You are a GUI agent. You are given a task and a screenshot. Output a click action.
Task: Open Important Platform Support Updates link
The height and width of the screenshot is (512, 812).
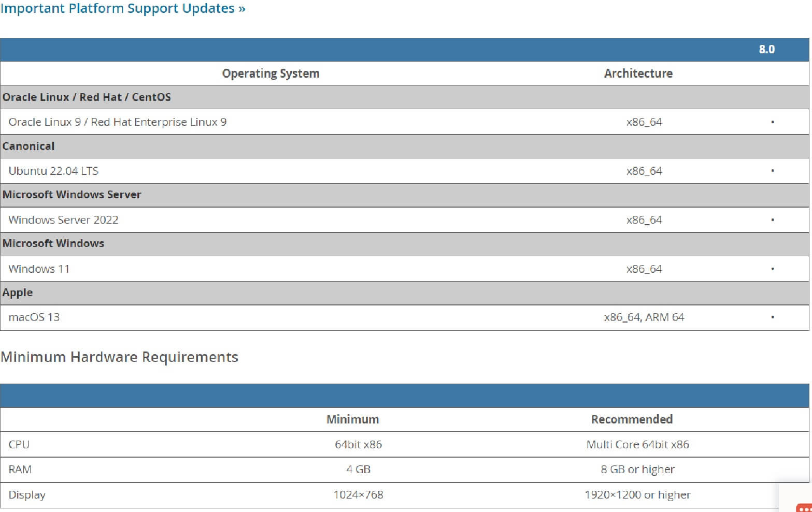tap(122, 8)
